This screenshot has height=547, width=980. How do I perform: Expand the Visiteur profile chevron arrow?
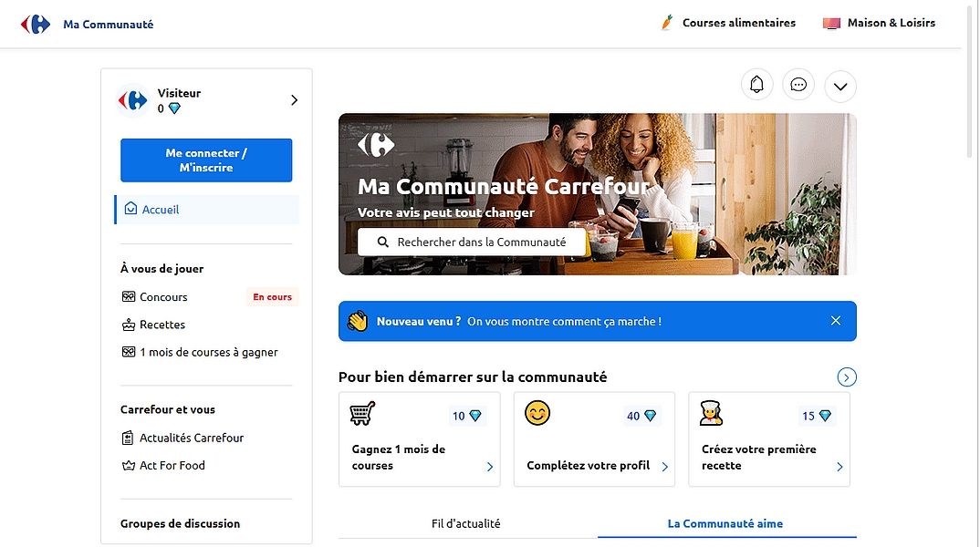pos(294,100)
